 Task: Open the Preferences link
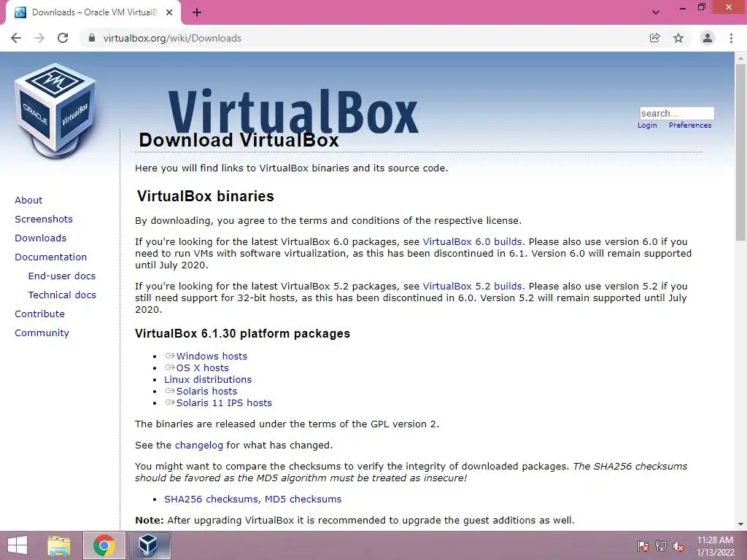coord(690,125)
